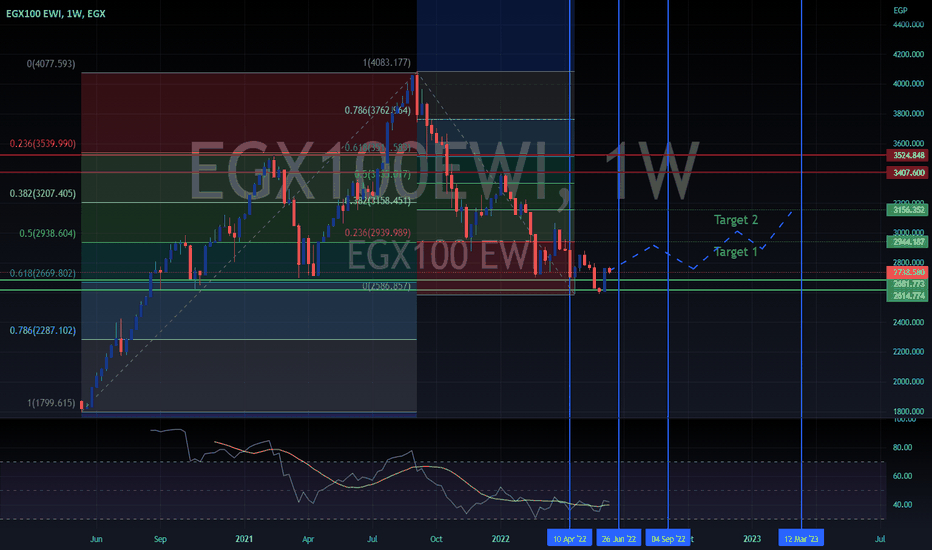Click the 0.618(2669.802) Fibonacci level label

pyautogui.click(x=43, y=274)
